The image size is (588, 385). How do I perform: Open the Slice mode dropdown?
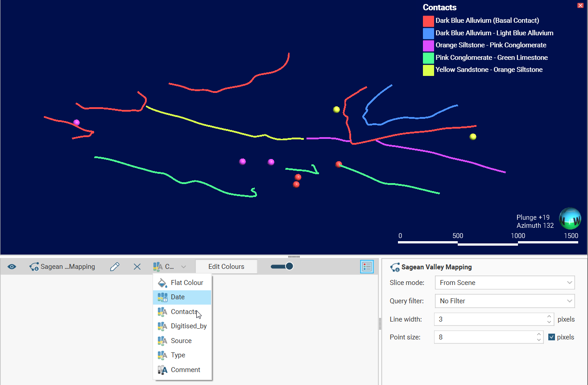[x=504, y=283]
